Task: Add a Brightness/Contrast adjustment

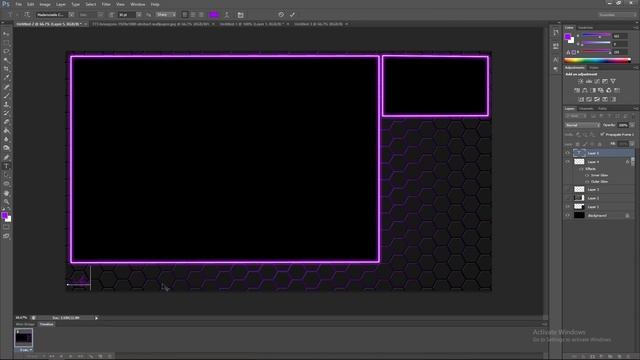Action: point(581,81)
